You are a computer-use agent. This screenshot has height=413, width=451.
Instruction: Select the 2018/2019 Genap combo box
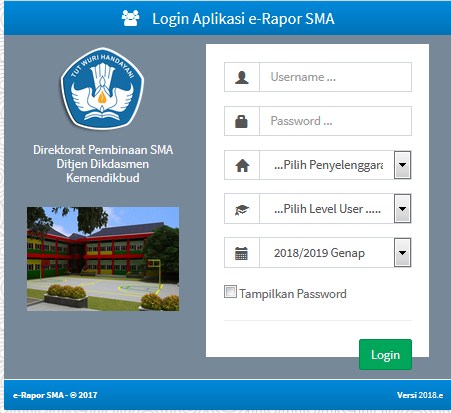point(335,253)
